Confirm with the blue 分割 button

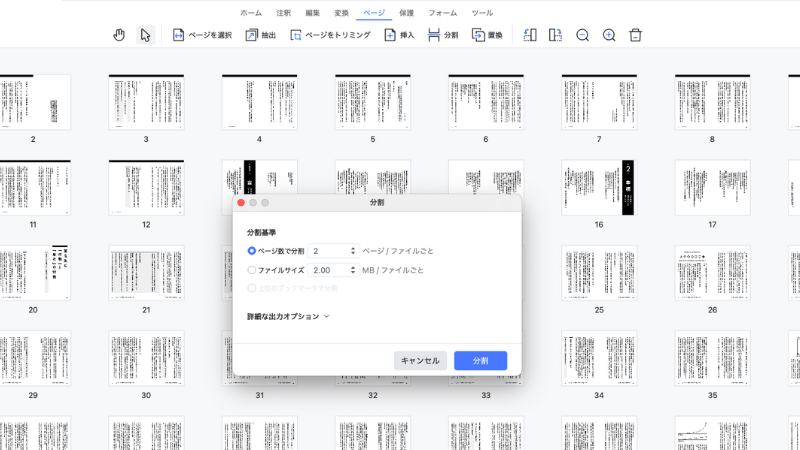[480, 360]
